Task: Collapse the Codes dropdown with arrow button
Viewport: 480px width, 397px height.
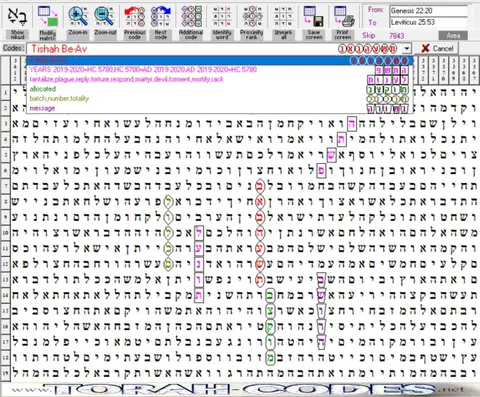Action: tap(407, 49)
